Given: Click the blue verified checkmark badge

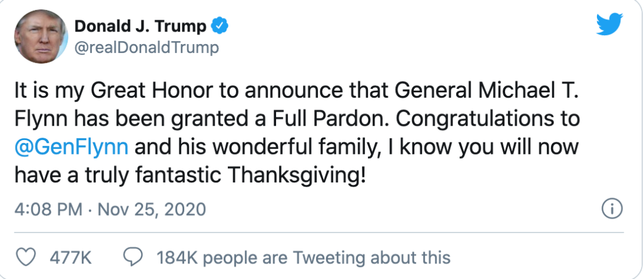Looking at the screenshot, I should (219, 27).
